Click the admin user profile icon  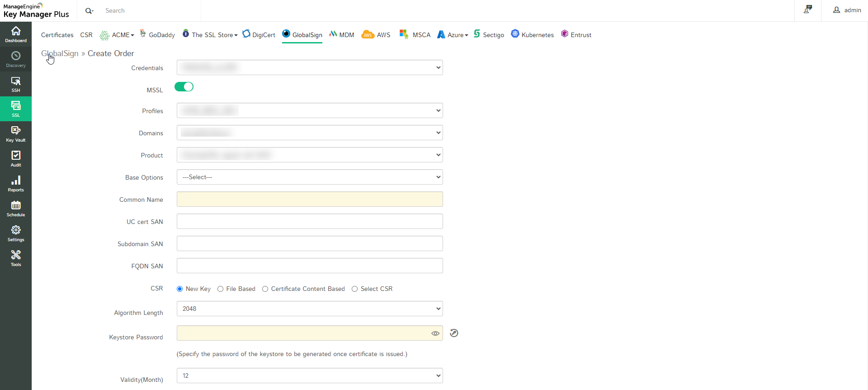[x=836, y=10]
